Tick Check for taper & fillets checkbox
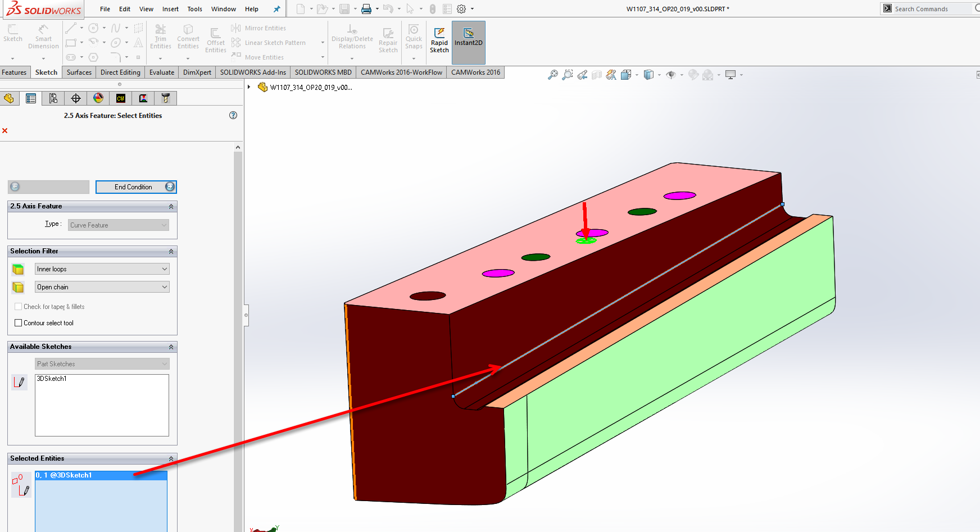 click(x=19, y=307)
